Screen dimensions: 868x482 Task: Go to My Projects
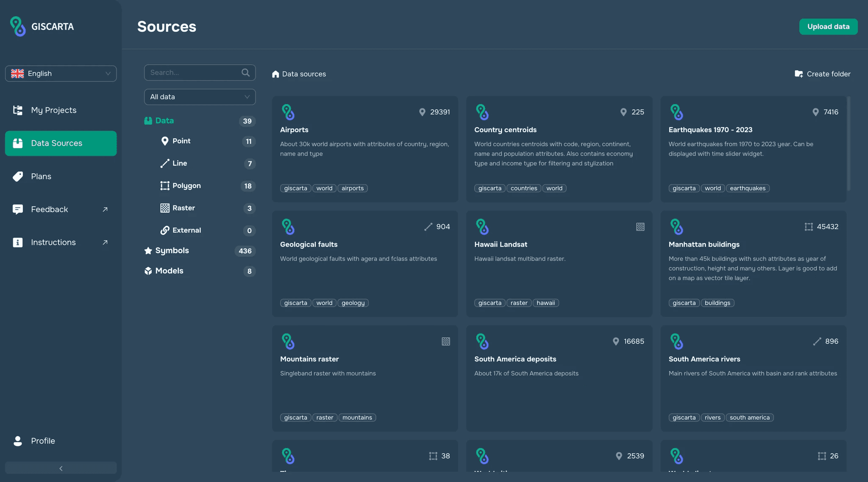[53, 110]
